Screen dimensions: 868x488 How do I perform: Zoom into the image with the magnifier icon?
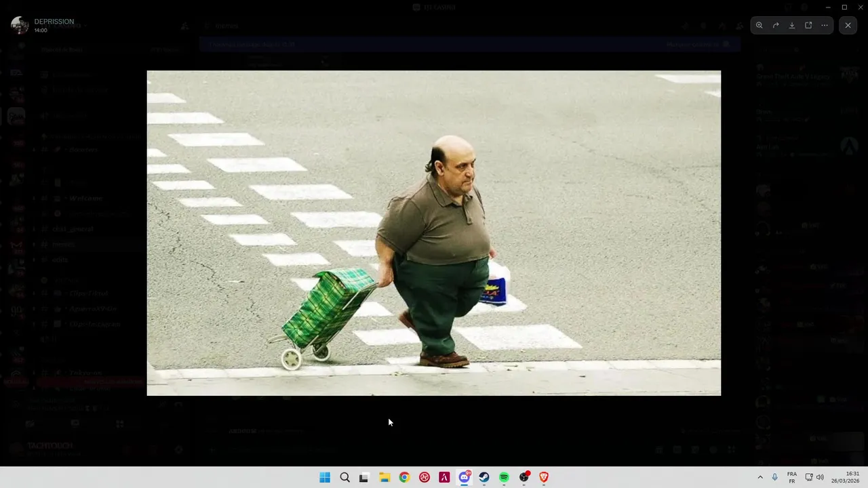pos(759,25)
